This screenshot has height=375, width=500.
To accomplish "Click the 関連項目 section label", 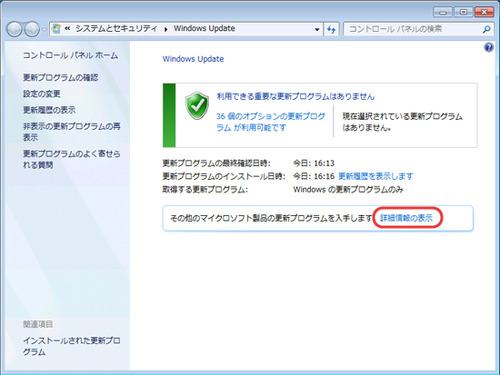I will 38,324.
